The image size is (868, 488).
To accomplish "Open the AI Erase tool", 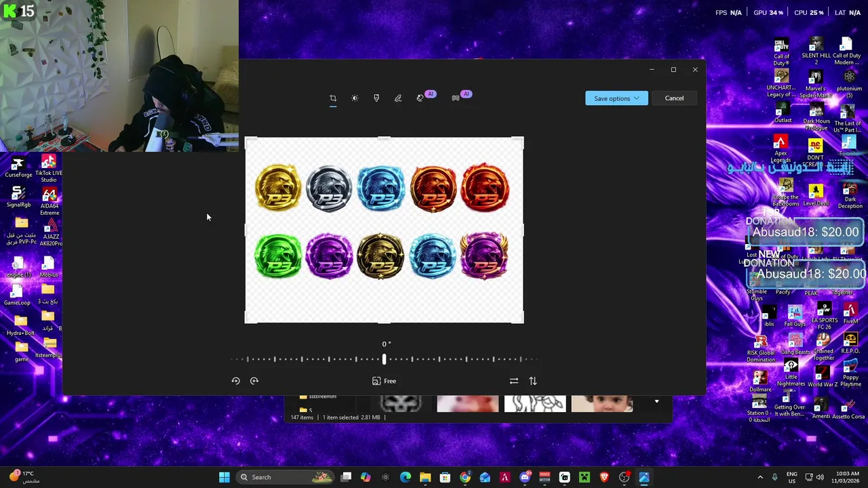I will pyautogui.click(x=422, y=98).
